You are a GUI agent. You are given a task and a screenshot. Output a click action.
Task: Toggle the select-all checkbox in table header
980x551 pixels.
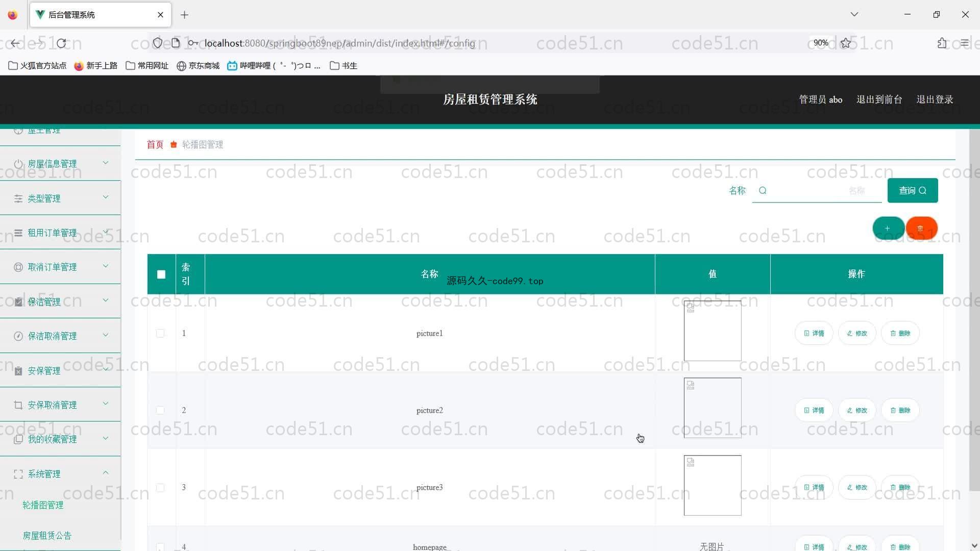(x=161, y=274)
